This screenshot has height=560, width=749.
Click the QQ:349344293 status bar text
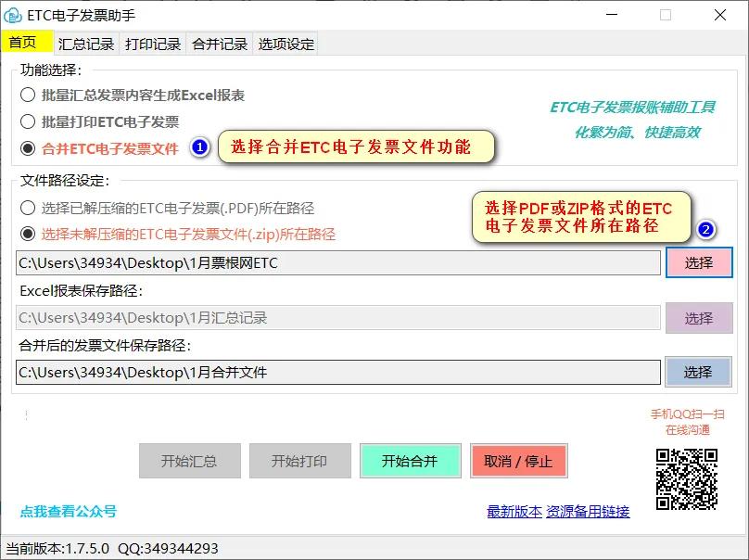168,548
